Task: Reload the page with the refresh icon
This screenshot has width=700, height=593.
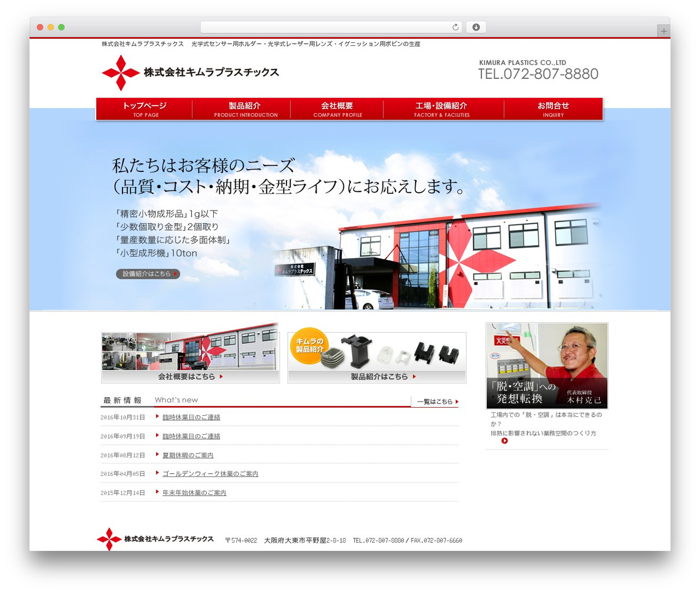Action: tap(455, 27)
